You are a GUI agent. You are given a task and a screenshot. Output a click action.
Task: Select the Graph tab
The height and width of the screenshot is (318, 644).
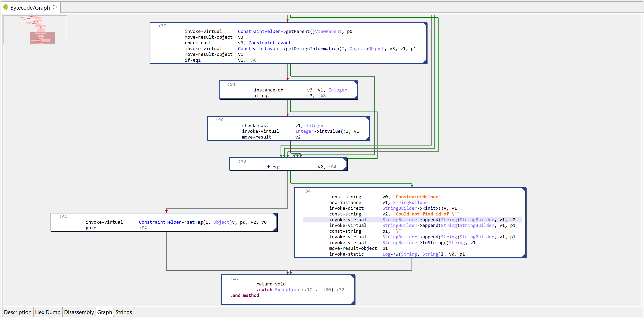coord(105,312)
